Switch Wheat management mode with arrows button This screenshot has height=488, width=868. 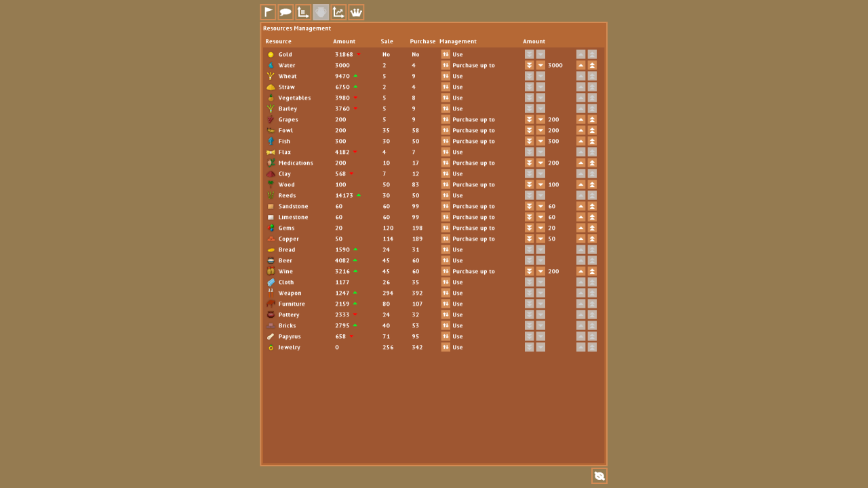click(446, 76)
